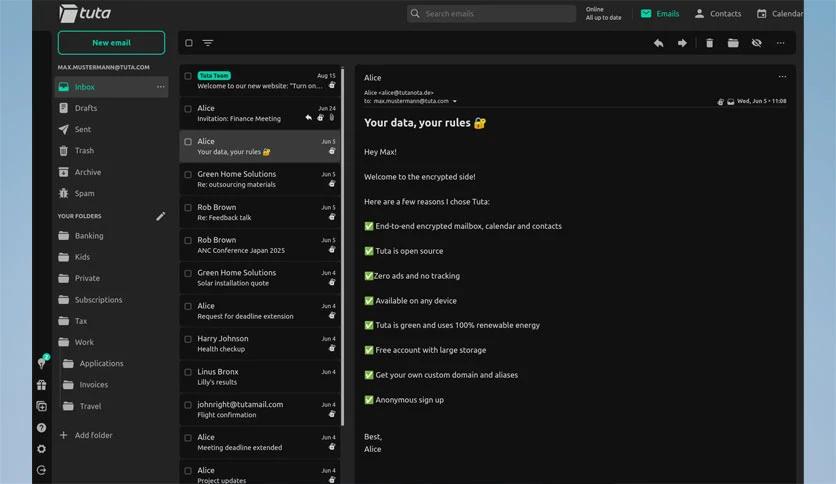The image size is (836, 484).
Task: Move the email using the toolbar folder icon
Action: [733, 43]
